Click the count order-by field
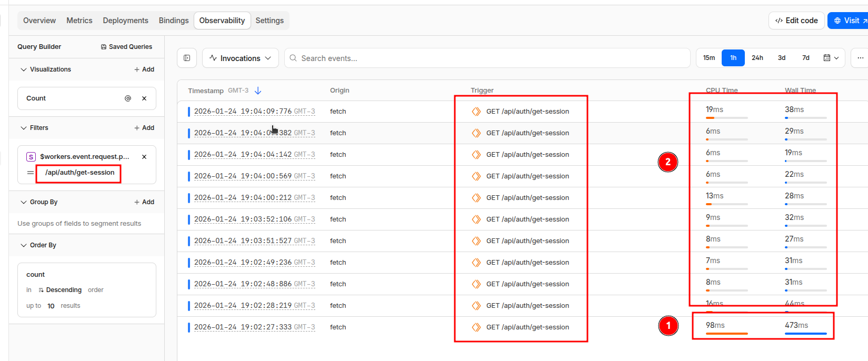The width and height of the screenshot is (868, 361). coord(36,275)
